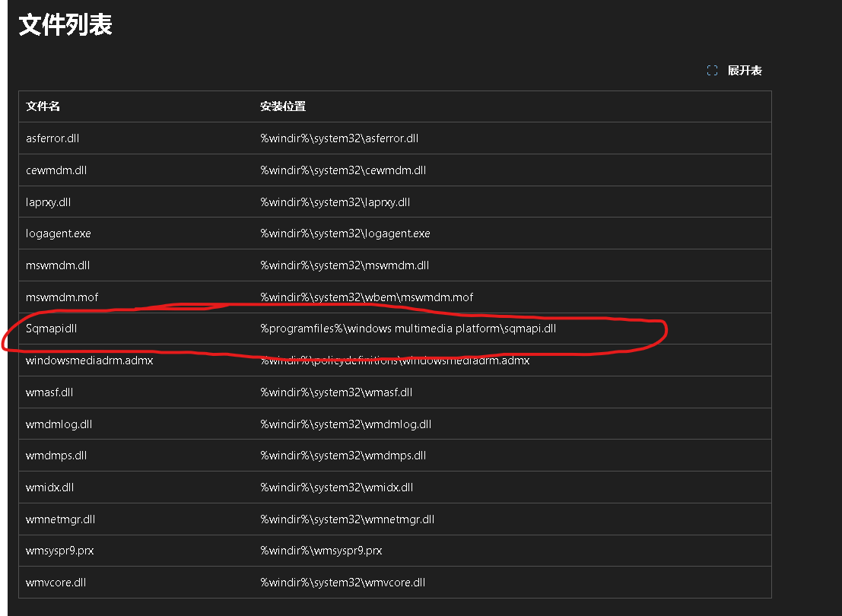842x616 pixels.
Task: Click the wmdmlog.dll file name
Action: click(59, 424)
